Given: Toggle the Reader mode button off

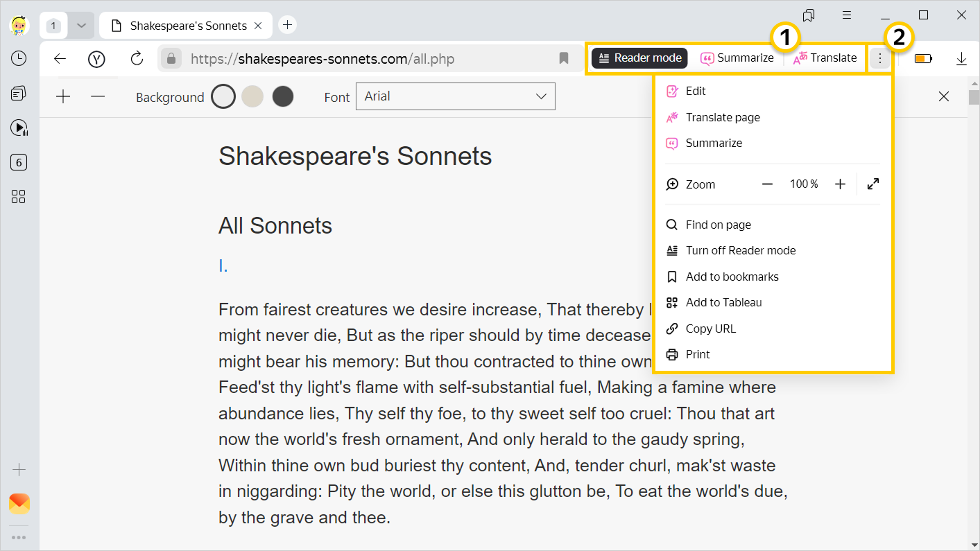Looking at the screenshot, I should tap(639, 58).
